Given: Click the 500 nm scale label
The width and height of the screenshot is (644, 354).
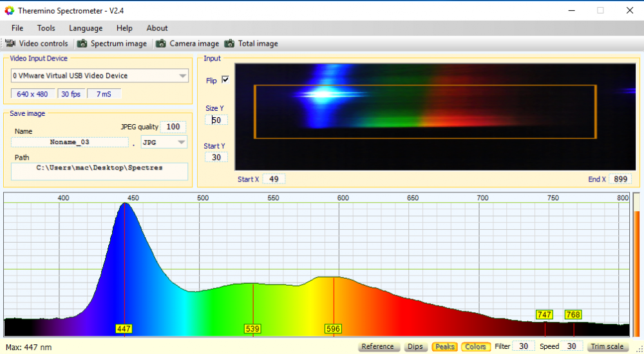Looking at the screenshot, I should 203,198.
